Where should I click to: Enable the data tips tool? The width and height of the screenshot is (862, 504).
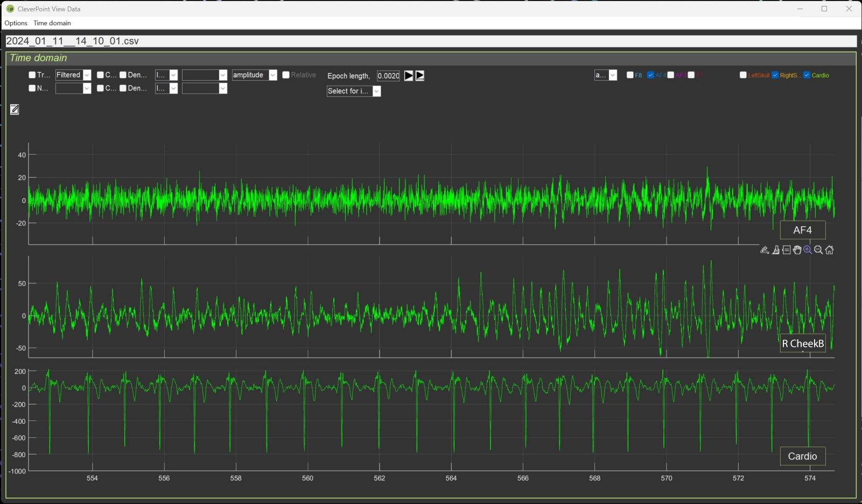click(x=787, y=250)
